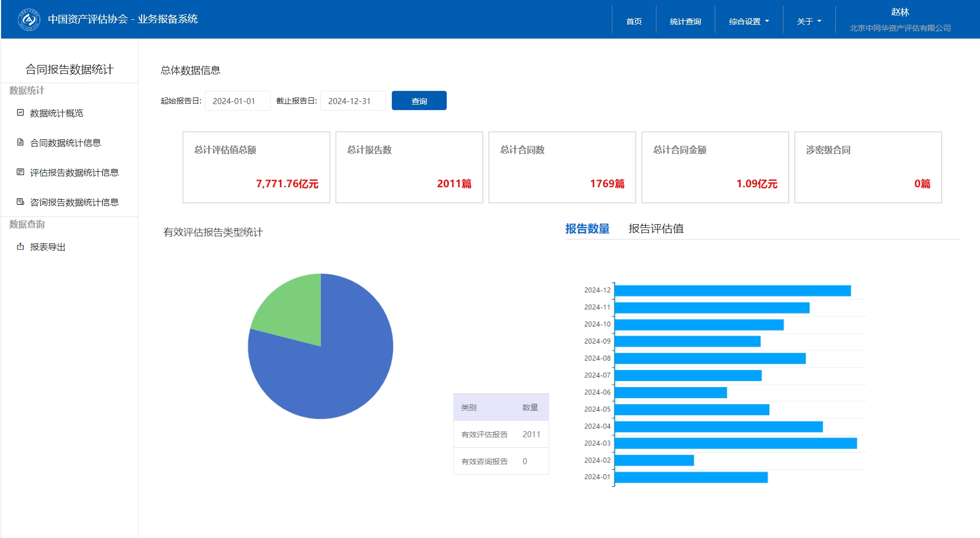980x538 pixels.
Task: Click the 咨询报告数据统计信息 sidebar icon
Action: tap(20, 202)
